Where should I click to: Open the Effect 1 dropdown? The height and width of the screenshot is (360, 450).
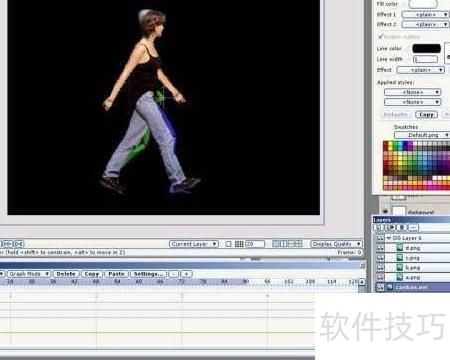coord(425,15)
